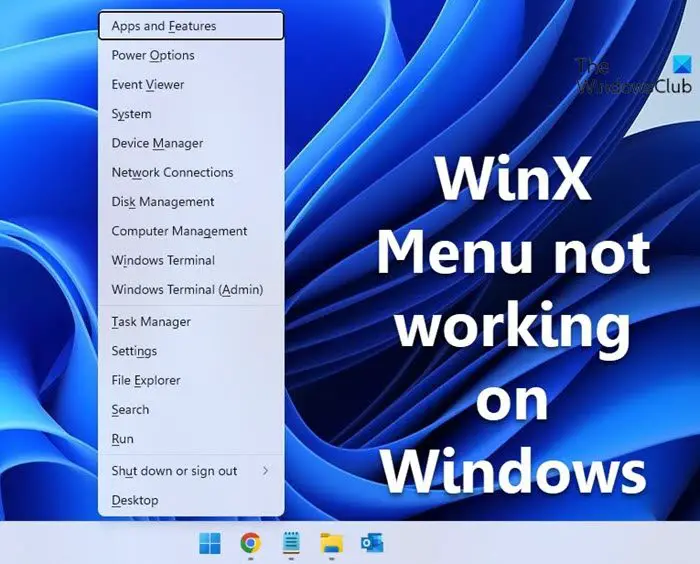Choose Search from the menu

[191, 409]
